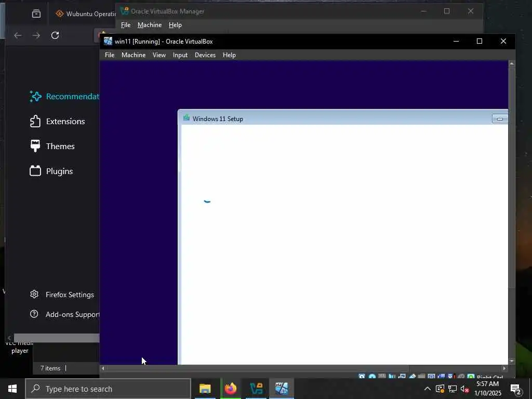Click VM vertical scrollbar down arrow

(512, 361)
